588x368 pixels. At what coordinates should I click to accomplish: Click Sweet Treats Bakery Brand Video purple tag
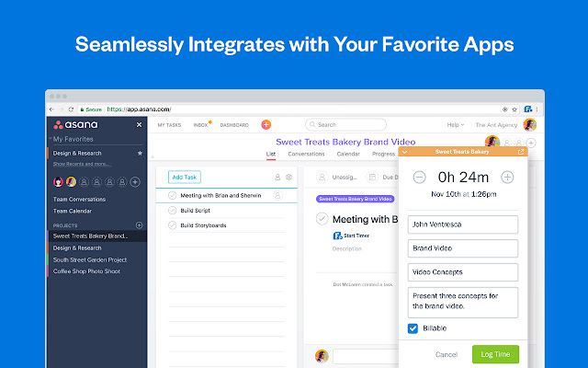tap(356, 199)
